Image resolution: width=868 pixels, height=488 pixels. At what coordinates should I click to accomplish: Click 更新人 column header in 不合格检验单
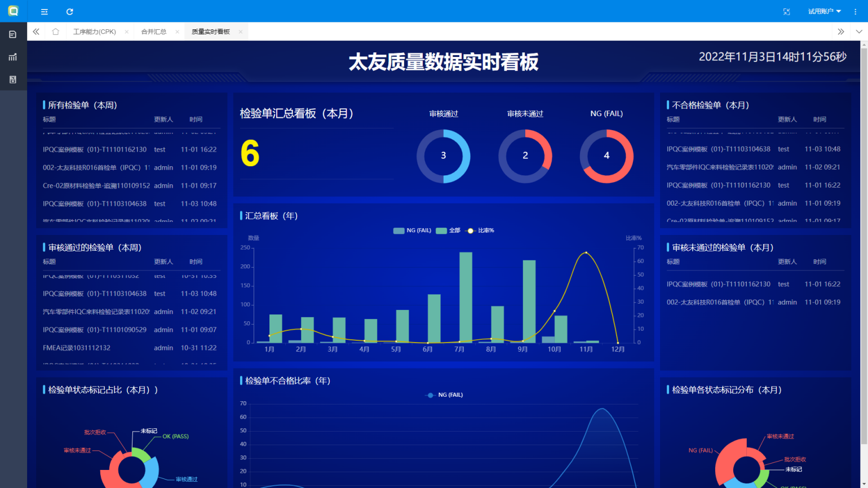point(787,119)
